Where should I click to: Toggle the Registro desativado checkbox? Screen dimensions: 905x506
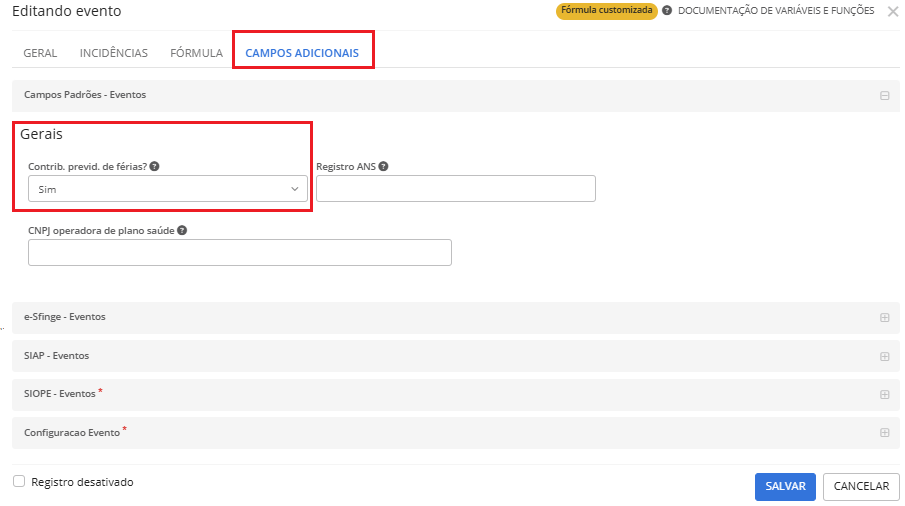pos(19,481)
